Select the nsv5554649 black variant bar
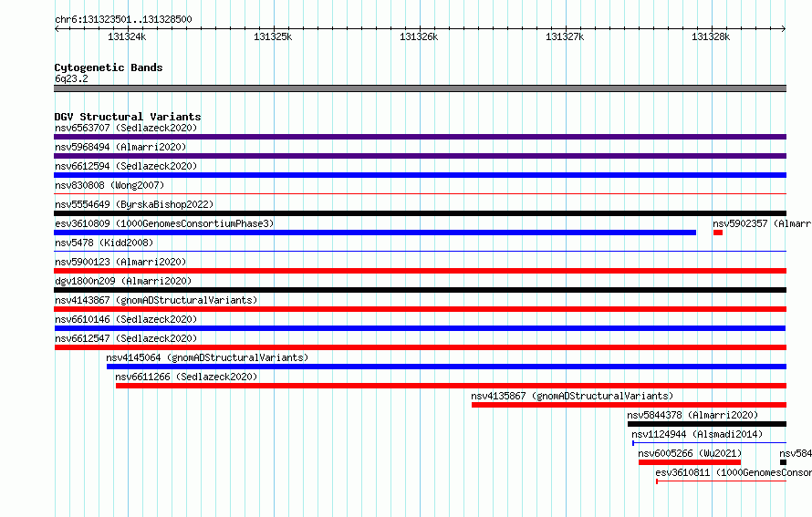 pos(420,213)
